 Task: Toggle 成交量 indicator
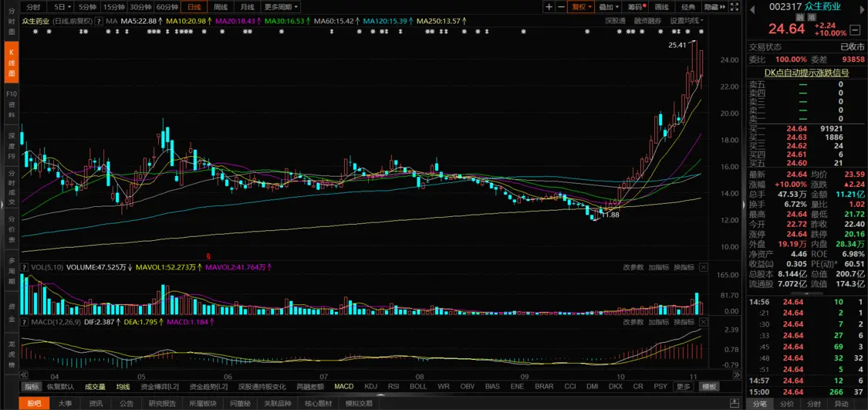click(x=95, y=387)
